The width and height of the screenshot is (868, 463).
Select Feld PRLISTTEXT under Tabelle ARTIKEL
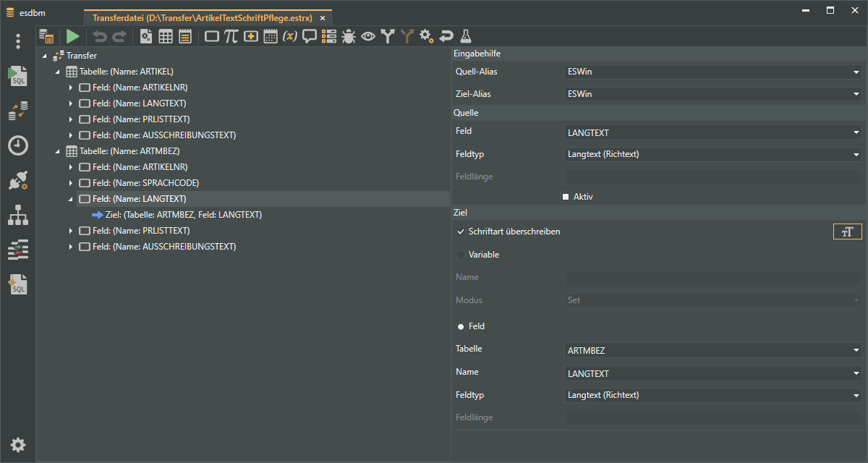tap(142, 119)
